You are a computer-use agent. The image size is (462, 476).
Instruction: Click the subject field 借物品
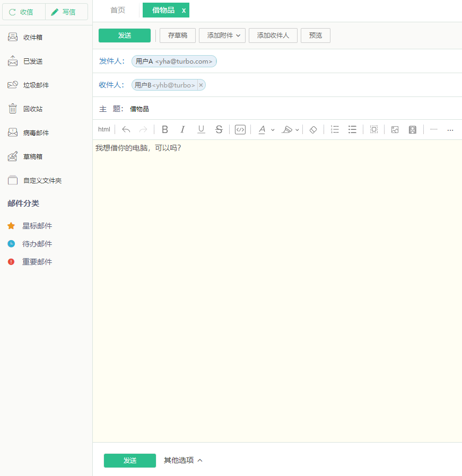(x=294, y=109)
